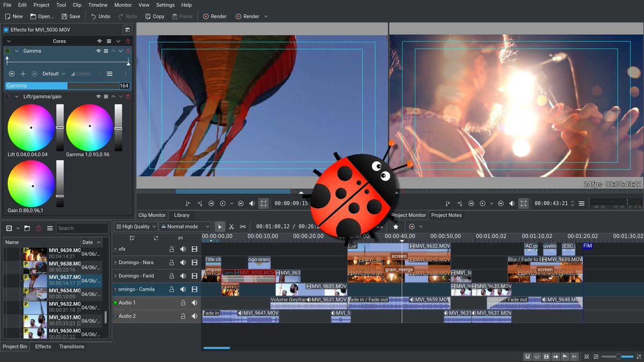Switch to the Effects tab
Viewport: 644px width, 362px height.
tap(43, 346)
